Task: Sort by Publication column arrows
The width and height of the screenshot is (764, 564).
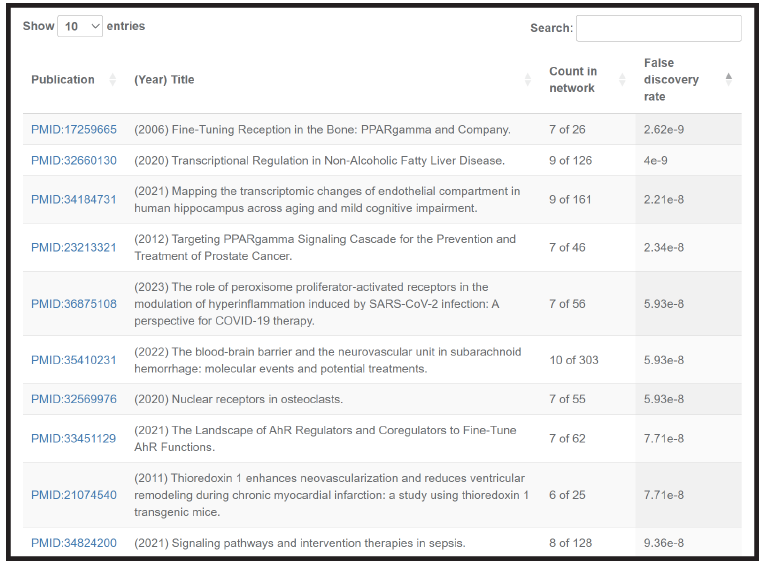Action: 113,79
